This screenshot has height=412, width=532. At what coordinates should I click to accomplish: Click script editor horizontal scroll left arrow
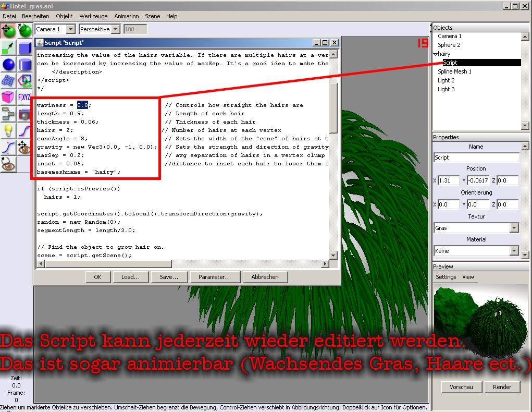point(41,263)
